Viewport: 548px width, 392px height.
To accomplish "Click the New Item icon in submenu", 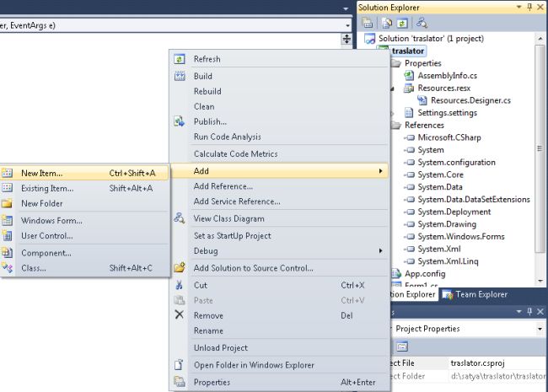I will [7, 173].
